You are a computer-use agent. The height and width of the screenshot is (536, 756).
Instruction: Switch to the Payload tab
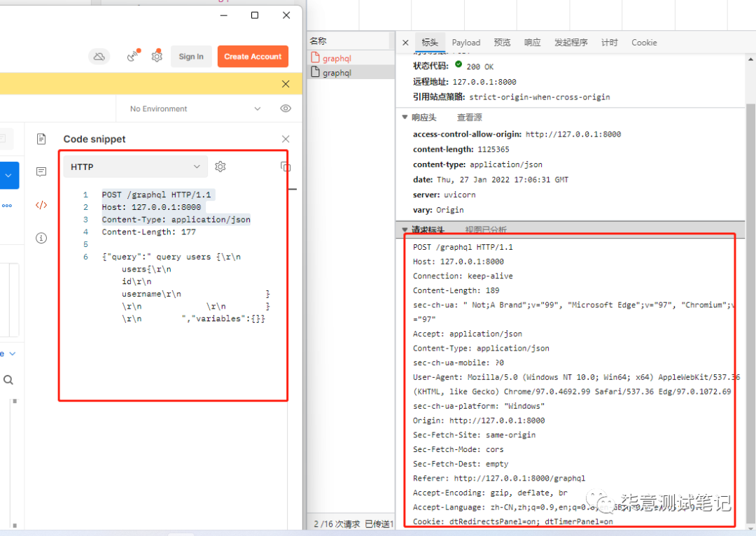(x=465, y=43)
